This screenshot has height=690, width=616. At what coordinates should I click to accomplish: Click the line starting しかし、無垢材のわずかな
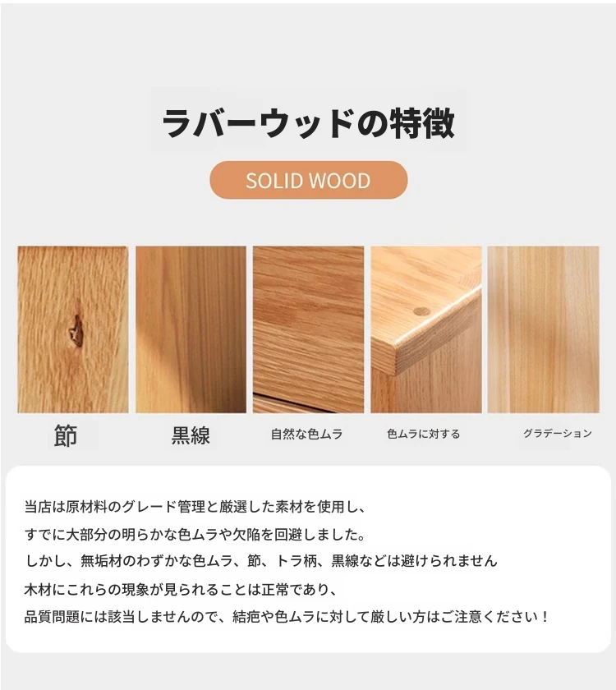(261, 561)
